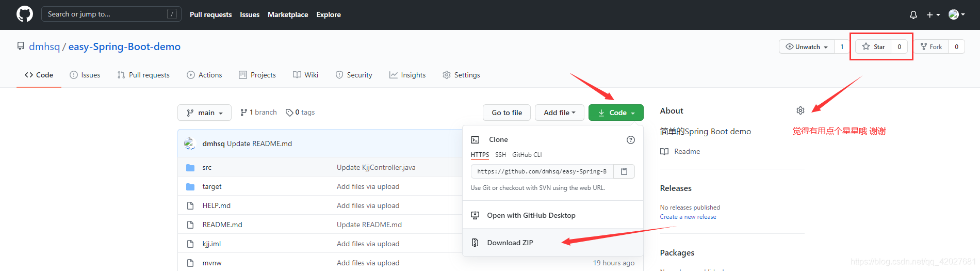Open the target folder
This screenshot has width=980, height=271.
pyautogui.click(x=212, y=186)
